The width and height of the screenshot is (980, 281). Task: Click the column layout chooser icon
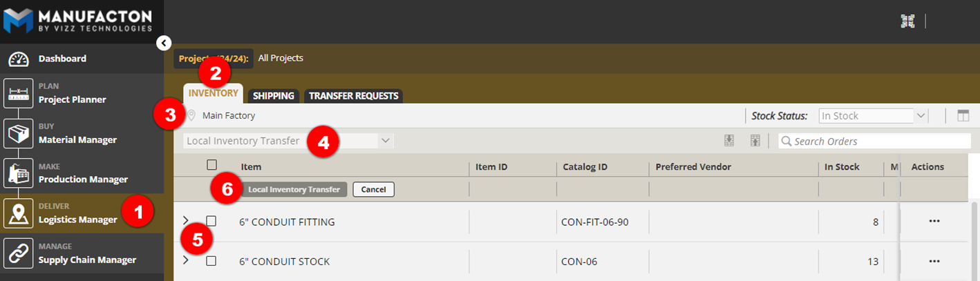pyautogui.click(x=963, y=116)
